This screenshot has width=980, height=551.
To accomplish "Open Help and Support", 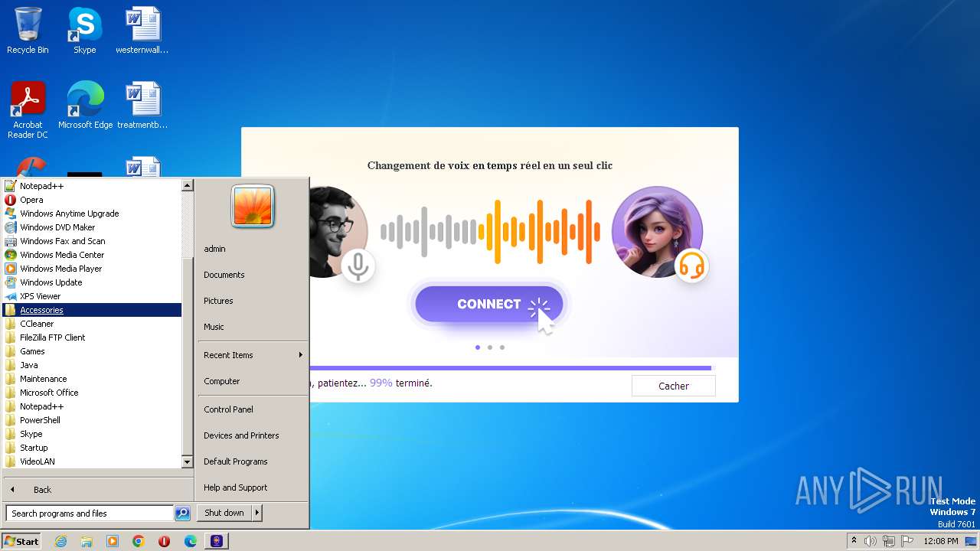I will click(x=253, y=487).
